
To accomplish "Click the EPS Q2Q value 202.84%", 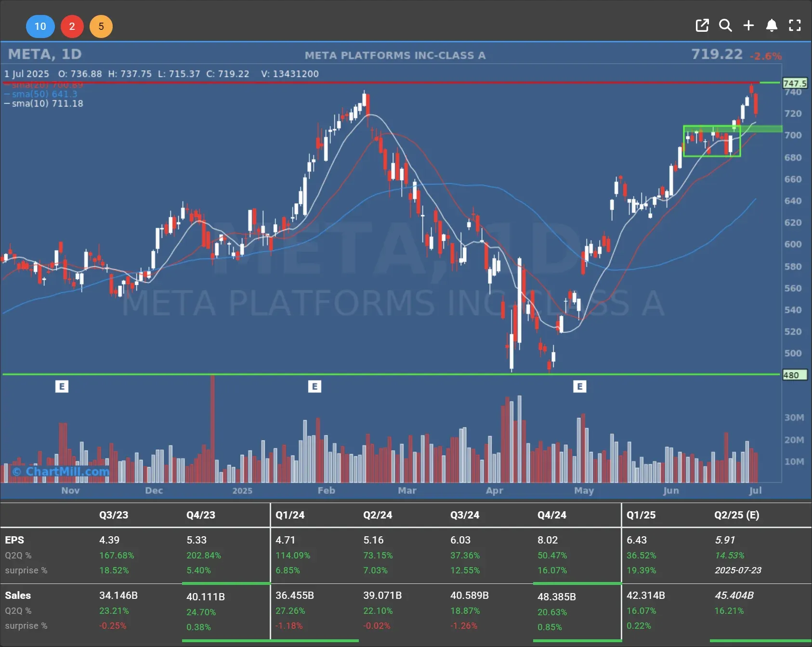I will tap(204, 555).
